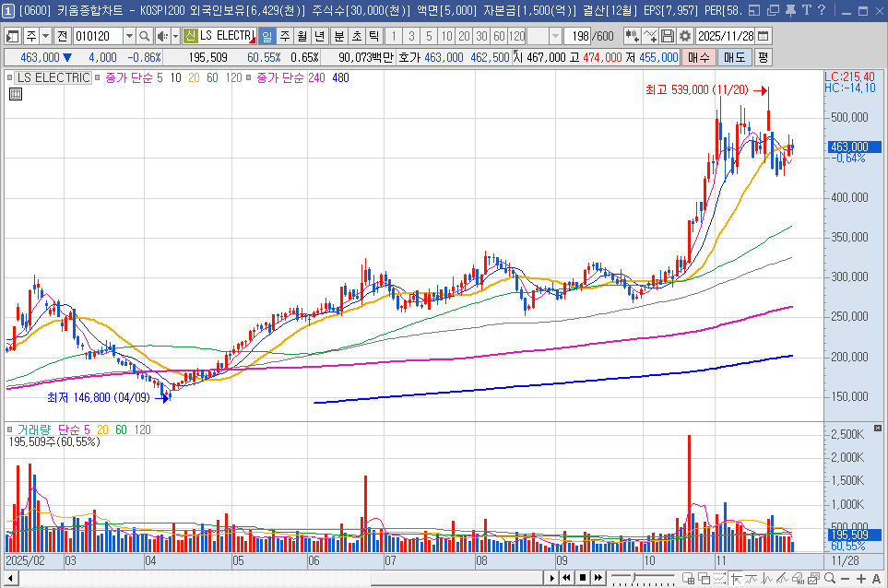Click the font size T icon in title bar
This screenshot has height=588, width=888.
(807, 10)
